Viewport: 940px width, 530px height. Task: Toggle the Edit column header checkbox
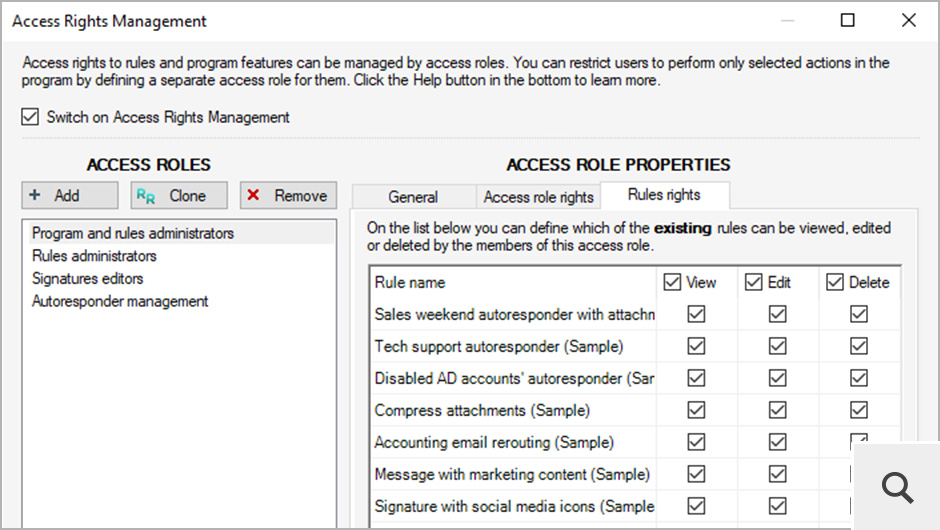pos(754,282)
